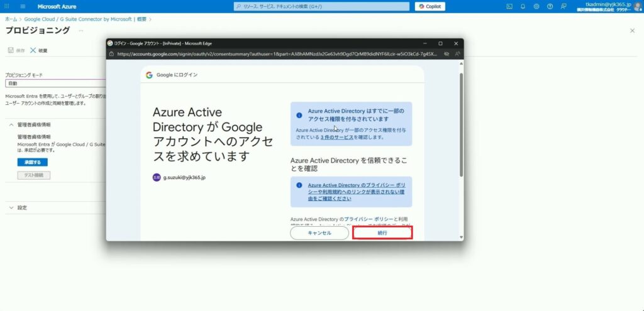Collapse the 管理者資格情報 section
Image resolution: width=644 pixels, height=311 pixels.
click(x=11, y=124)
